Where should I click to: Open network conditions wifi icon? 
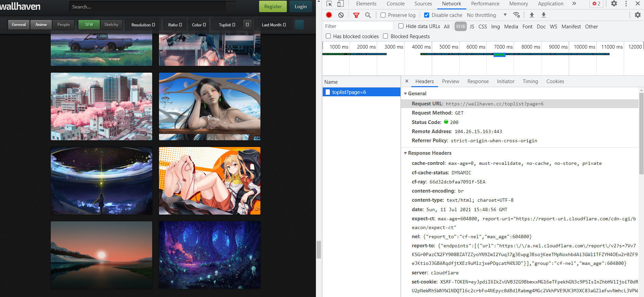(516, 15)
